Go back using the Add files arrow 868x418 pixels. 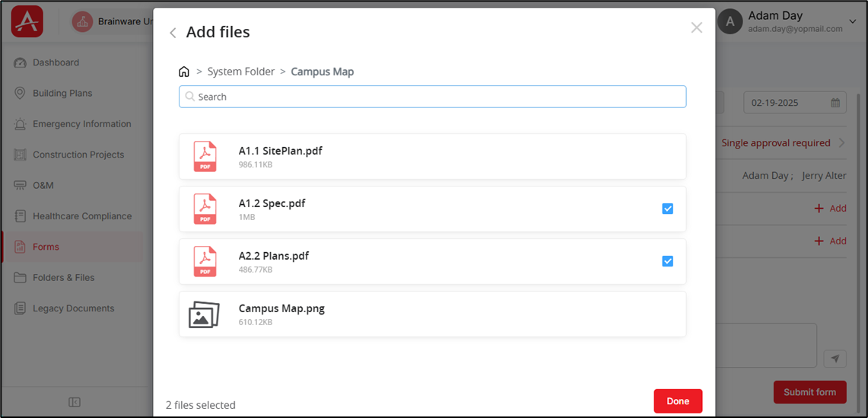pyautogui.click(x=173, y=33)
